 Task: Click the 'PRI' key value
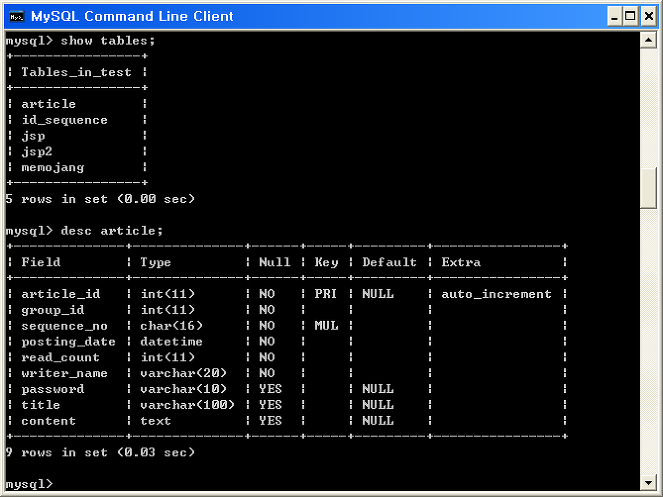point(326,294)
